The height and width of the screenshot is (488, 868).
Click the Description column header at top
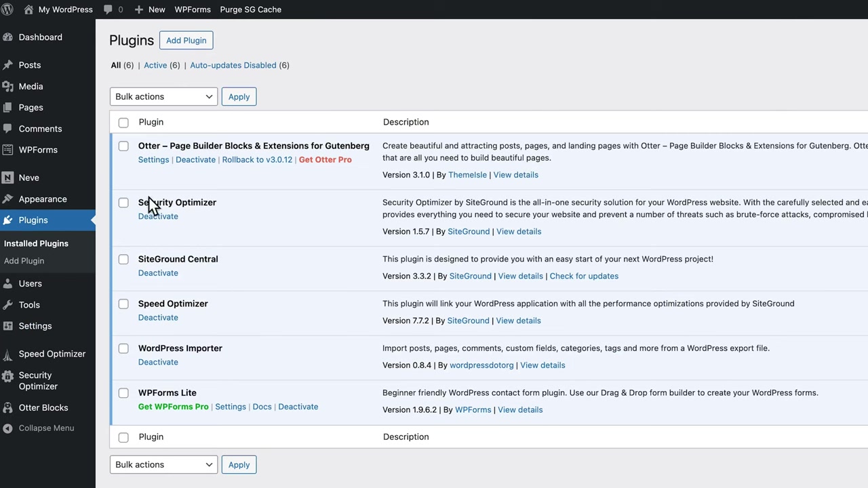pos(406,122)
